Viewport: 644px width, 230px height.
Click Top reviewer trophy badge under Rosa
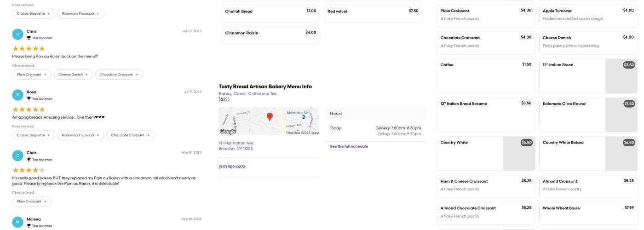pos(29,99)
